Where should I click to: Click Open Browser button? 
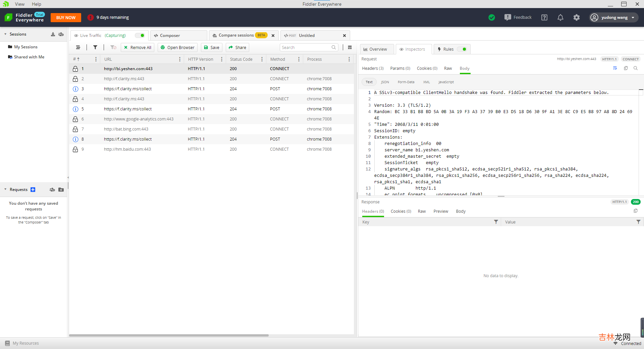click(178, 47)
